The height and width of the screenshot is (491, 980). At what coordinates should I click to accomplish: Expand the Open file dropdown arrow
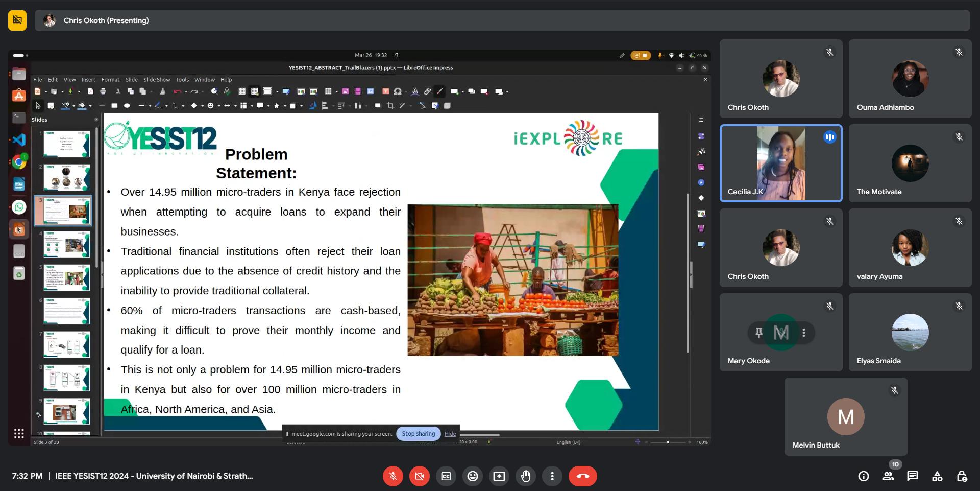(x=62, y=91)
